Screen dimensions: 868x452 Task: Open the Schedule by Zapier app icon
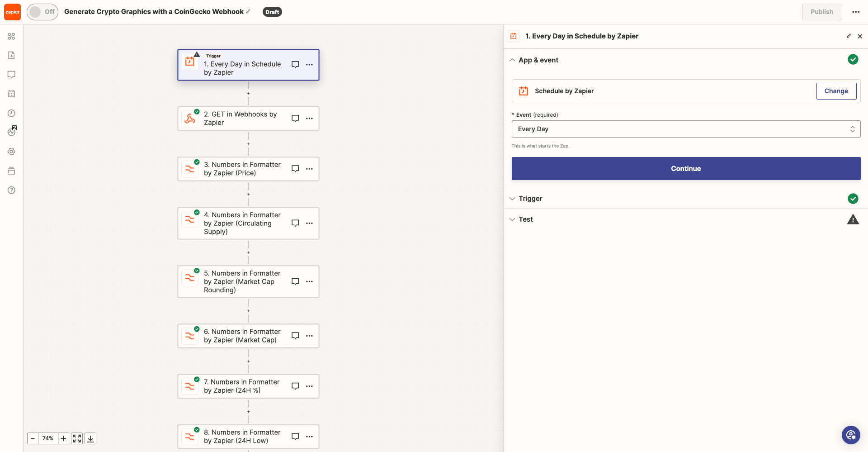click(x=523, y=91)
